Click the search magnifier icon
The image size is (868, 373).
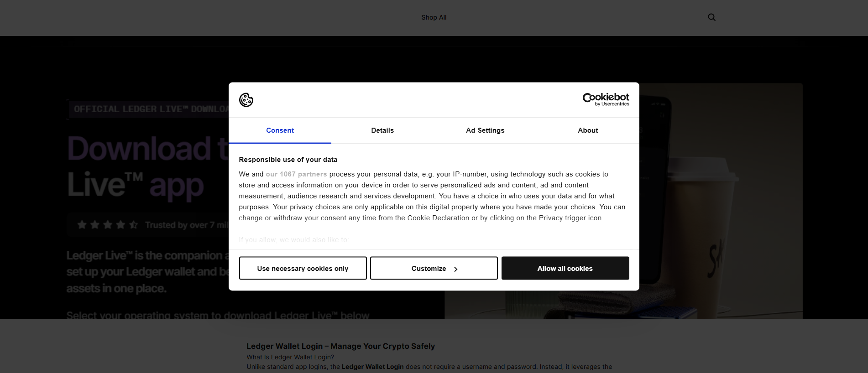click(x=711, y=17)
